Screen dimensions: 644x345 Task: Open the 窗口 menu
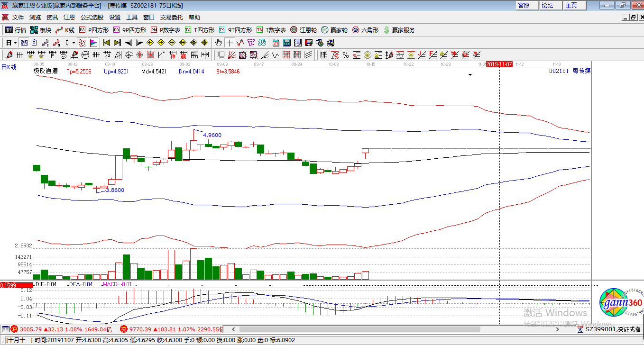[149, 17]
